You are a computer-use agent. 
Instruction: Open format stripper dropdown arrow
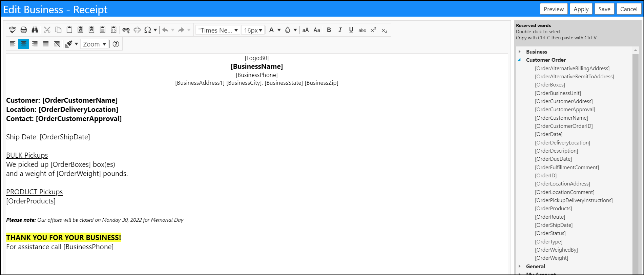(76, 44)
